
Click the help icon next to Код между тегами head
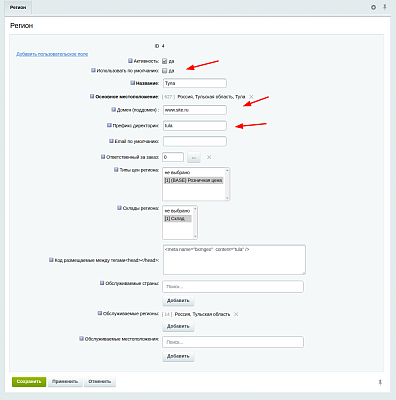51,260
